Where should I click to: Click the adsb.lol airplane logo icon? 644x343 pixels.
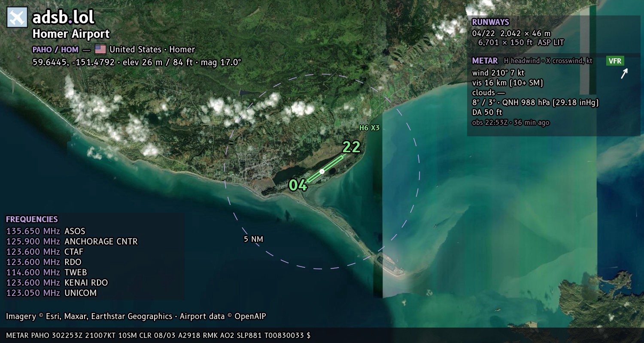click(x=17, y=18)
